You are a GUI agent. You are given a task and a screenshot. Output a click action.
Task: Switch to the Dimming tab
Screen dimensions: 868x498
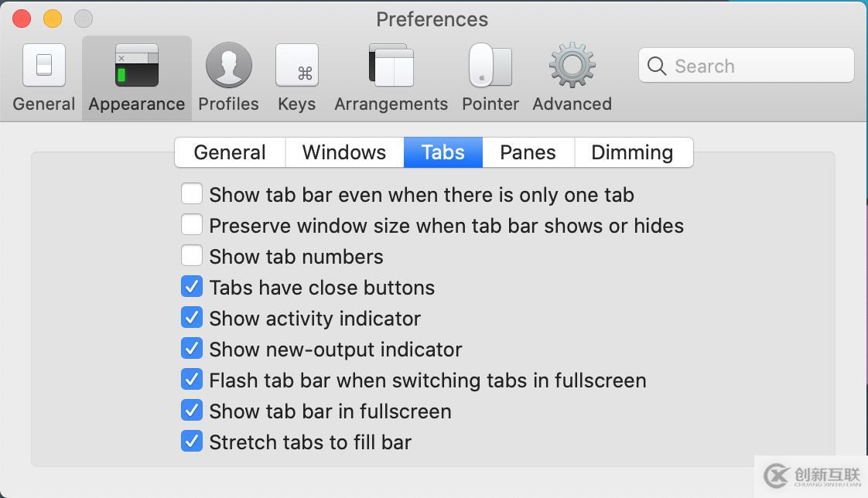pos(632,152)
